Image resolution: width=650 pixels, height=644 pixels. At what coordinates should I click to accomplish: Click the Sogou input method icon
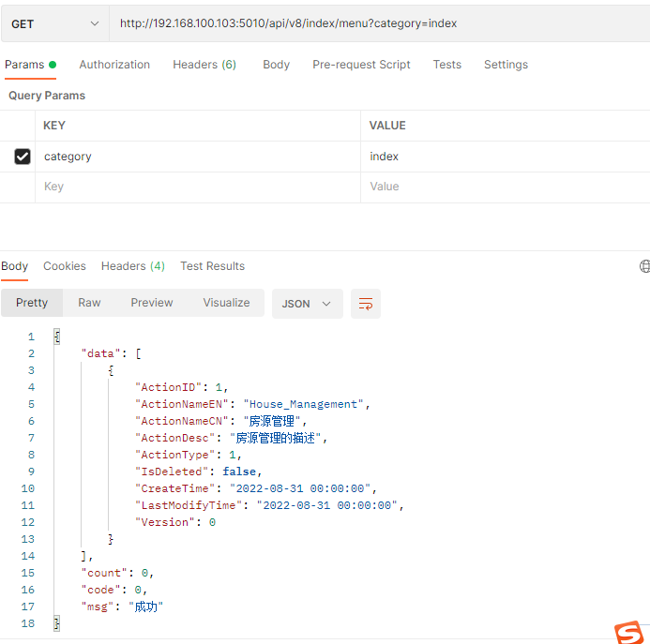click(x=628, y=633)
